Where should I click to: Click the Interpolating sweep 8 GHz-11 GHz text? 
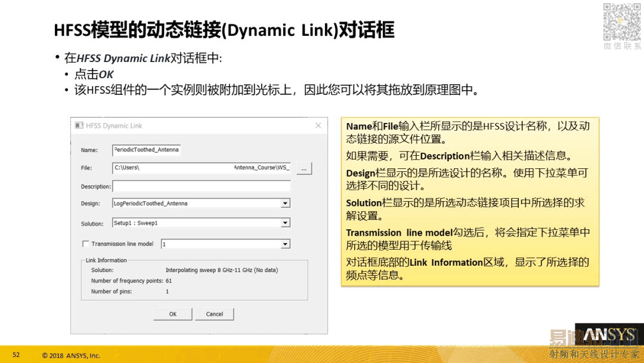coord(222,270)
